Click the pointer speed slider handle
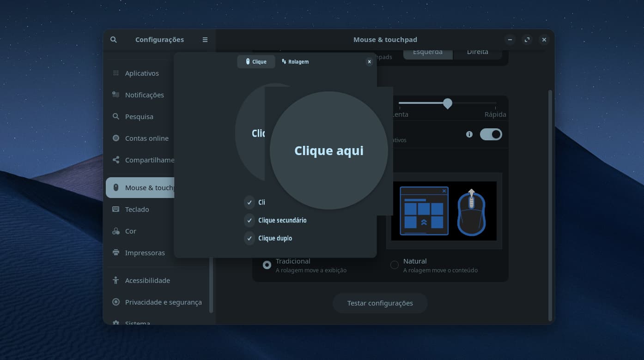This screenshot has width=644, height=360. point(447,103)
